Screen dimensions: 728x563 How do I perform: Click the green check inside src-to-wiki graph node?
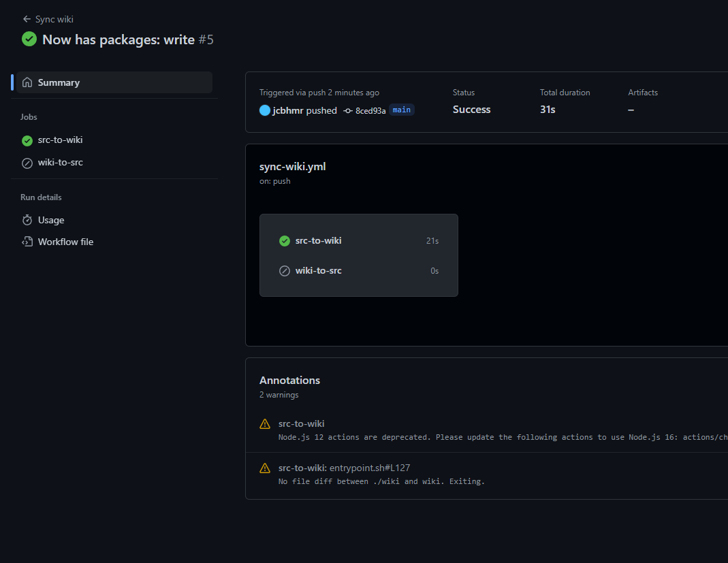coord(284,240)
